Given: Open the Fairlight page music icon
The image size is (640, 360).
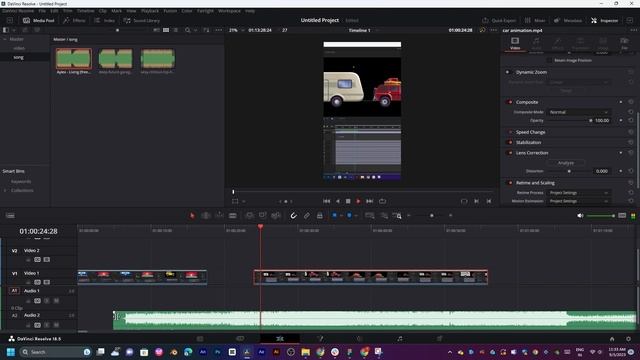Looking at the screenshot, I should click(x=400, y=339).
